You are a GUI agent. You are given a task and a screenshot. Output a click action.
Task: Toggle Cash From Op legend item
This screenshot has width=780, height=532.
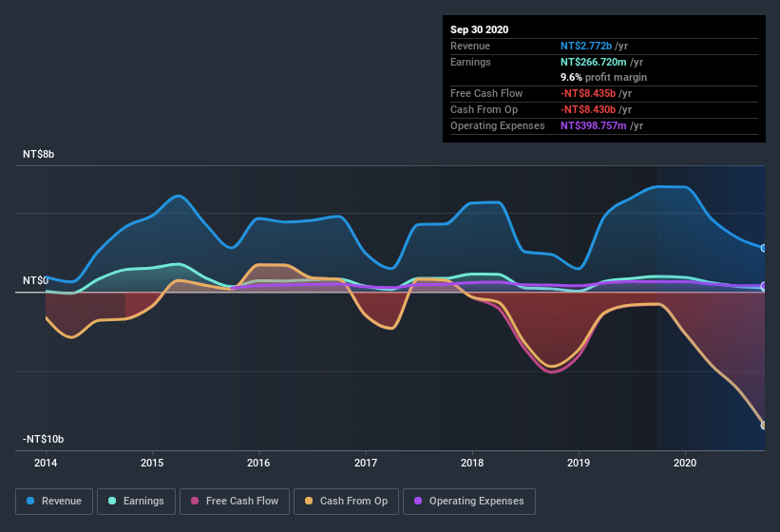coord(347,501)
